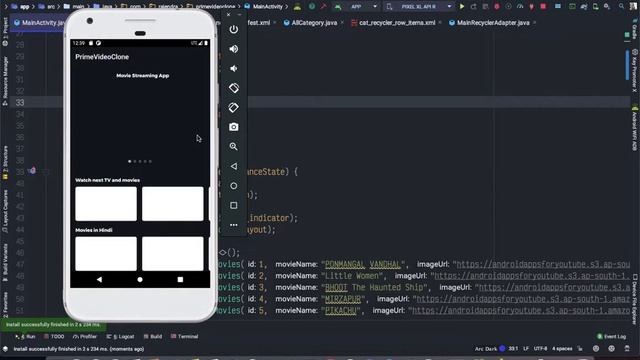
Task: Tap second thumbnail under Movies in Hindi
Action: coord(173,253)
